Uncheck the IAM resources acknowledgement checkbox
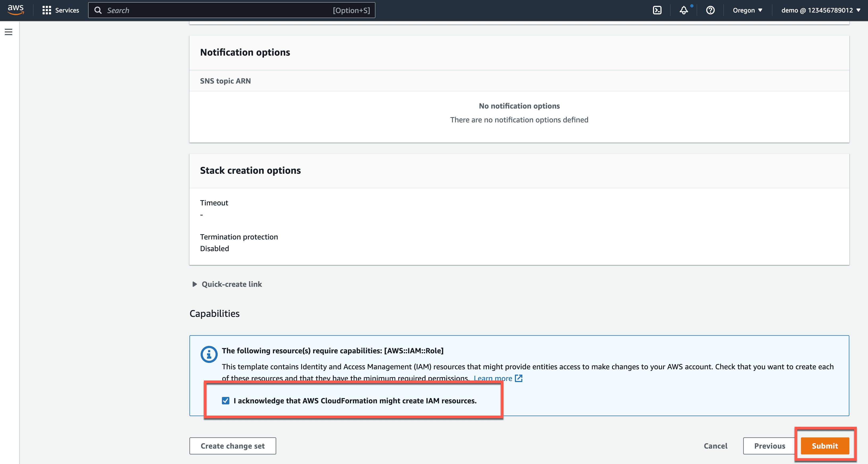The height and width of the screenshot is (464, 868). (225, 401)
